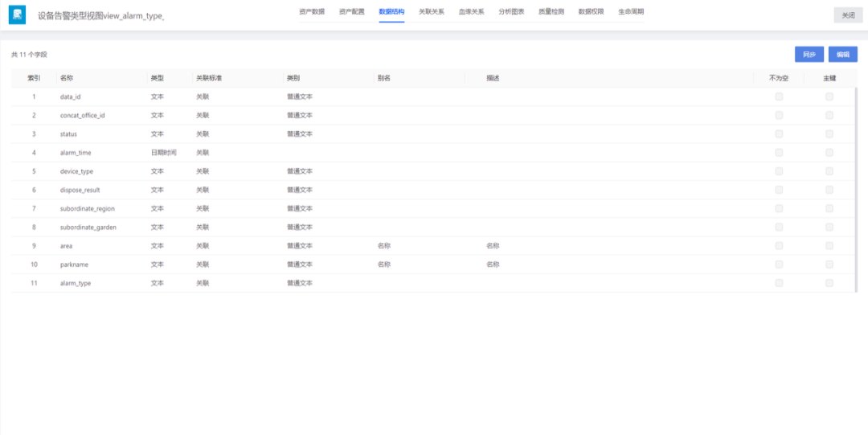The width and height of the screenshot is (868, 435).
Task: Check 主键 for device_type row
Action: [829, 171]
